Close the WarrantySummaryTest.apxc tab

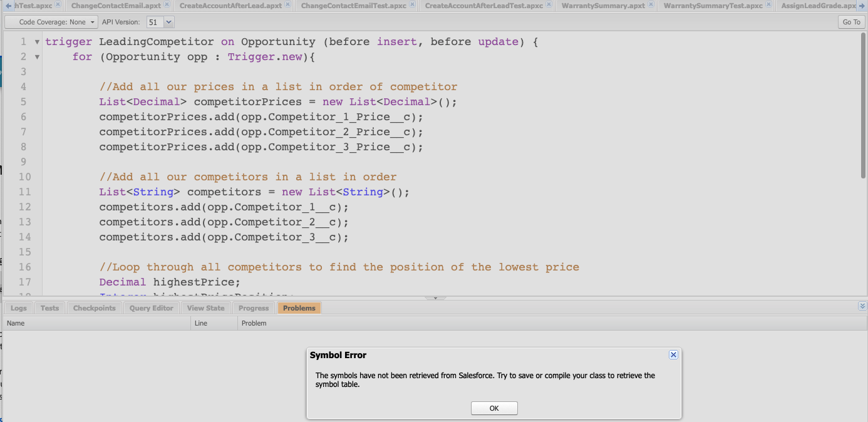coord(768,5)
